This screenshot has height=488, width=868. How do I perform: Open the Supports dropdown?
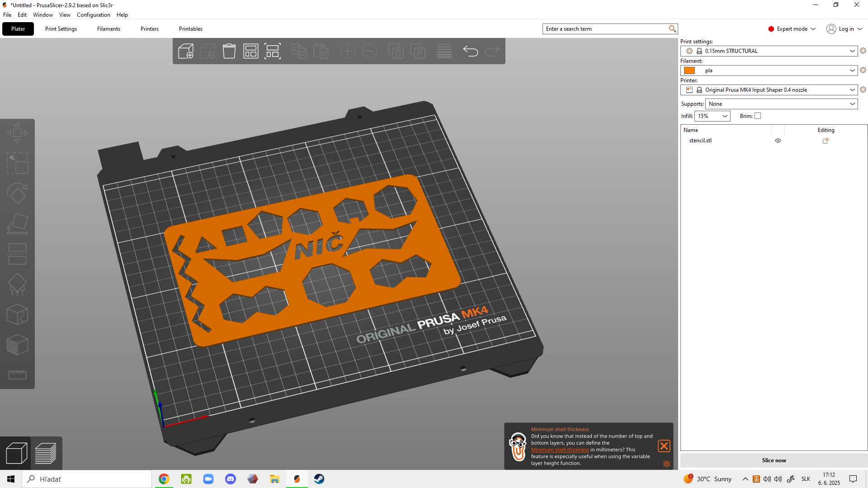[782, 104]
